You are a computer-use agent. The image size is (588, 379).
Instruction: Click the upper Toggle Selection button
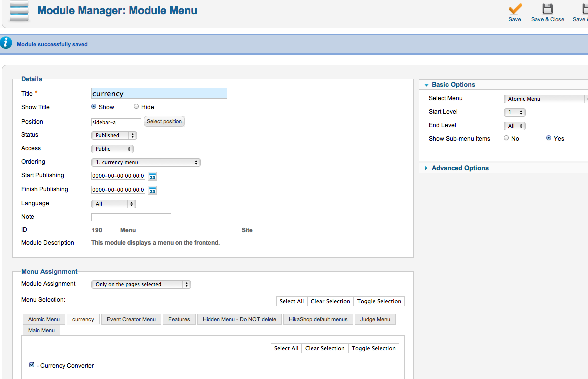379,301
